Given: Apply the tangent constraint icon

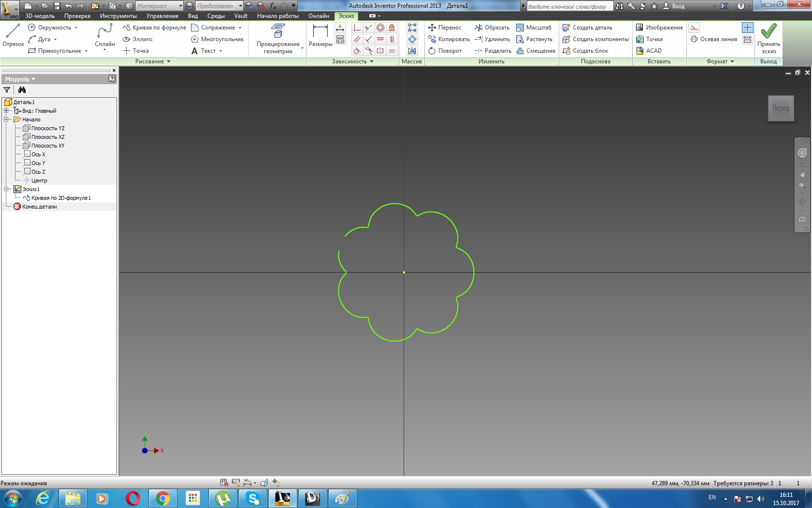Looking at the screenshot, I should tap(357, 51).
